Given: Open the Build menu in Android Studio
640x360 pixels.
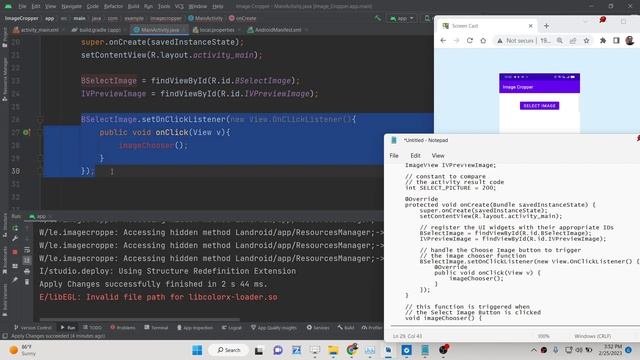Looking at the screenshot, I should point(133,7).
